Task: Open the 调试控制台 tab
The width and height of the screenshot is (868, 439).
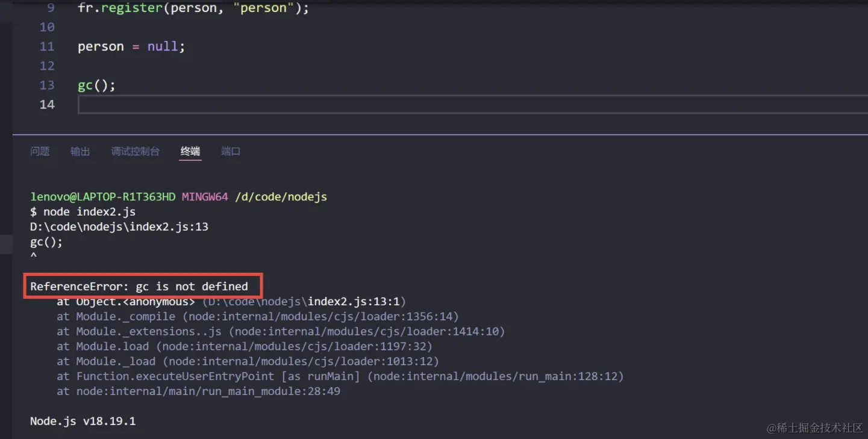Action: [x=136, y=151]
